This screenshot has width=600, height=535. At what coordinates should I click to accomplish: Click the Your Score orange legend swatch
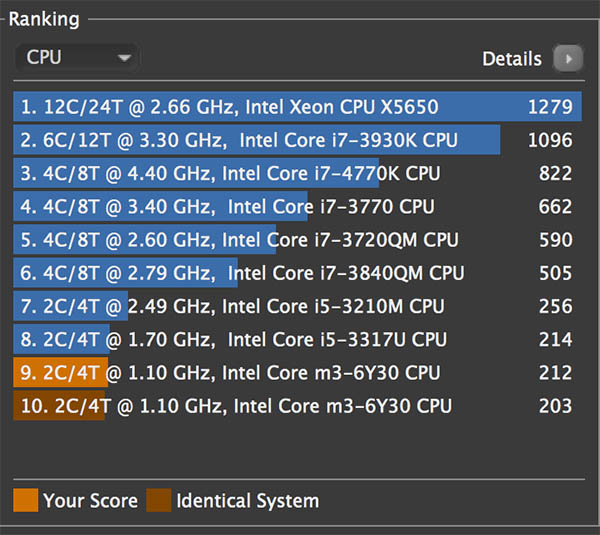tap(26, 500)
